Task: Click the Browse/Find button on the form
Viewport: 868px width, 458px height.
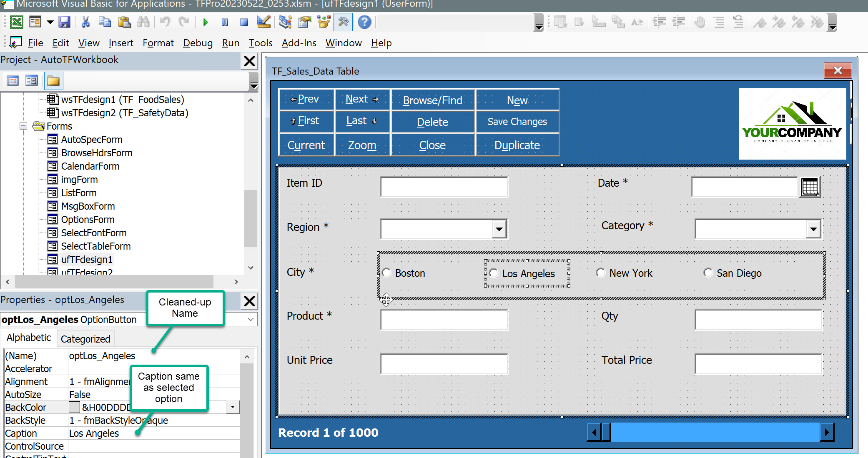Action: (432, 100)
